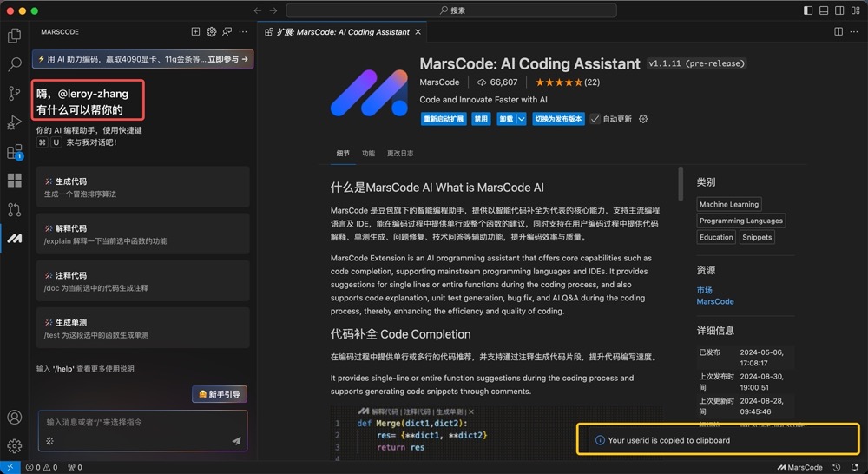Open the Extensions view with badge
The image size is (868, 474).
(15, 152)
